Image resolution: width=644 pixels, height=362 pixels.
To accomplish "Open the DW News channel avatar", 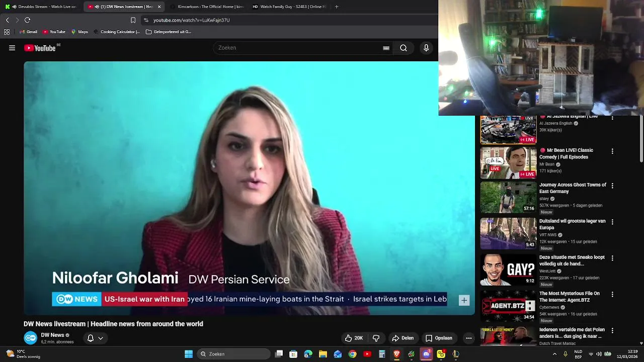I will 31,338.
